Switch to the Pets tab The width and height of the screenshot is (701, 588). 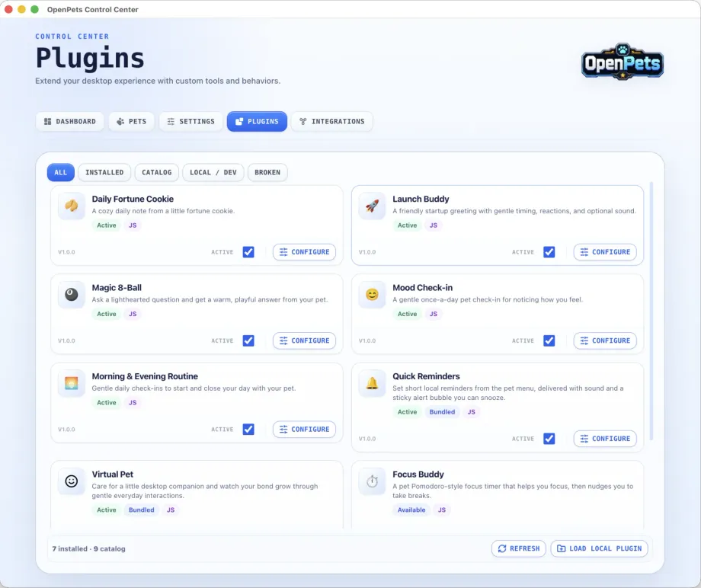pyautogui.click(x=131, y=122)
